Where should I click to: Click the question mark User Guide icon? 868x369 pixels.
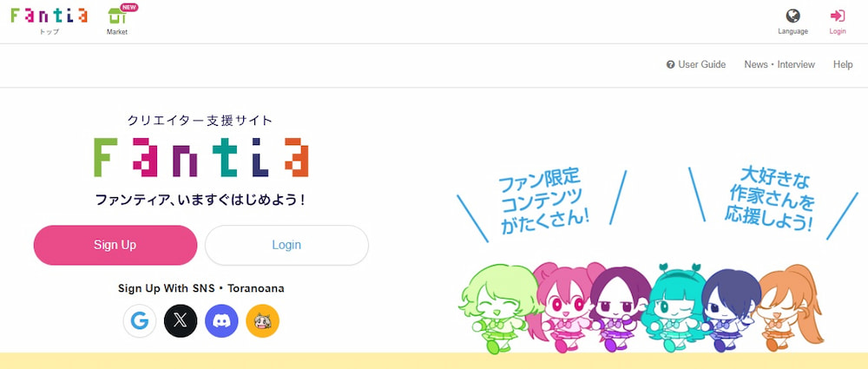(x=670, y=65)
